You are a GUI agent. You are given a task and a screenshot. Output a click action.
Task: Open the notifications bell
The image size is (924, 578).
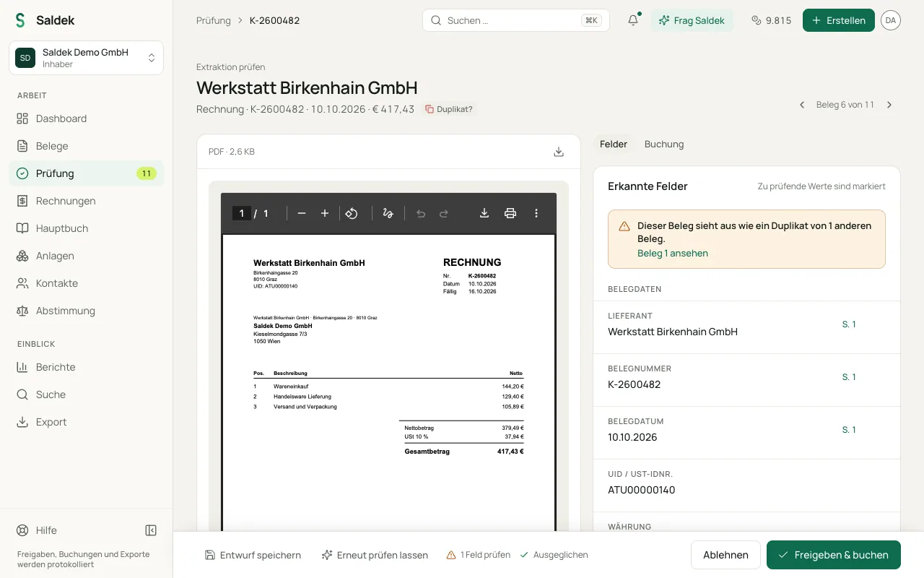633,20
